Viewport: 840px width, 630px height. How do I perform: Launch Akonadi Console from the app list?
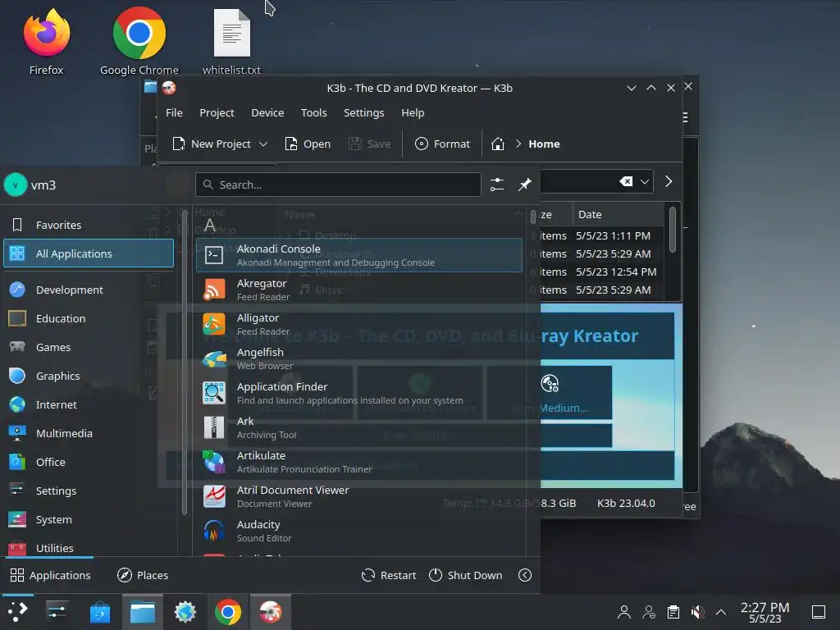tap(359, 255)
